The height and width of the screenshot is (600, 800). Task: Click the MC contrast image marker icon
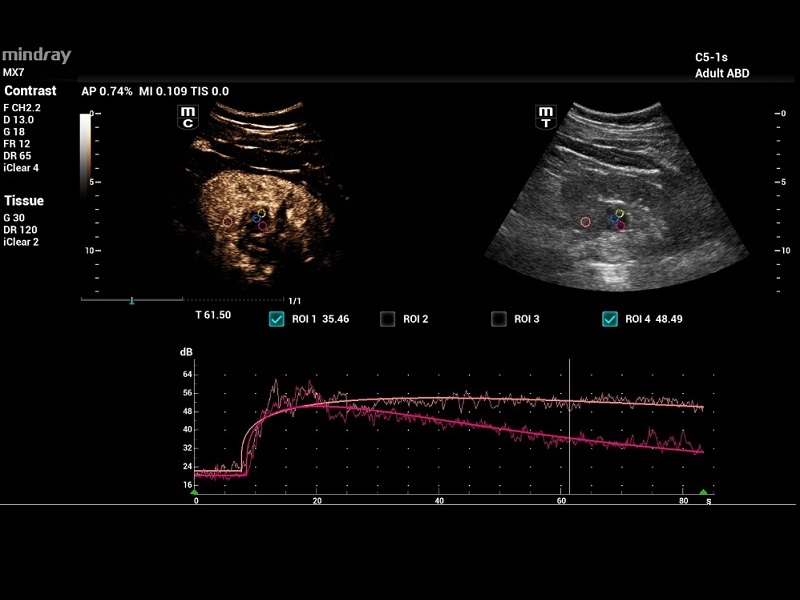pyautogui.click(x=186, y=117)
